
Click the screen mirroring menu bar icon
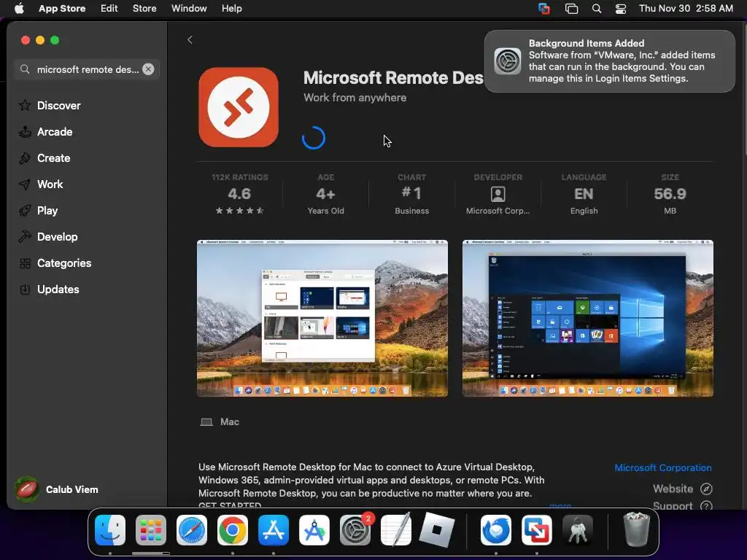(x=571, y=9)
